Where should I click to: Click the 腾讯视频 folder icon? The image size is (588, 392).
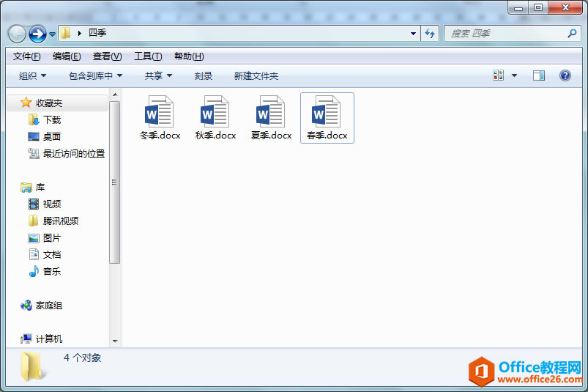click(34, 221)
